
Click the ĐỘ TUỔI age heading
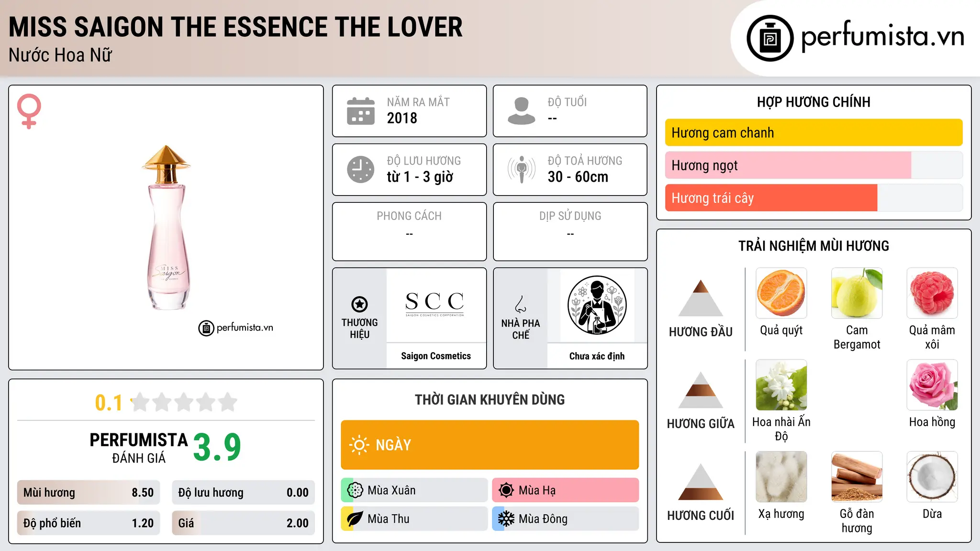(567, 102)
